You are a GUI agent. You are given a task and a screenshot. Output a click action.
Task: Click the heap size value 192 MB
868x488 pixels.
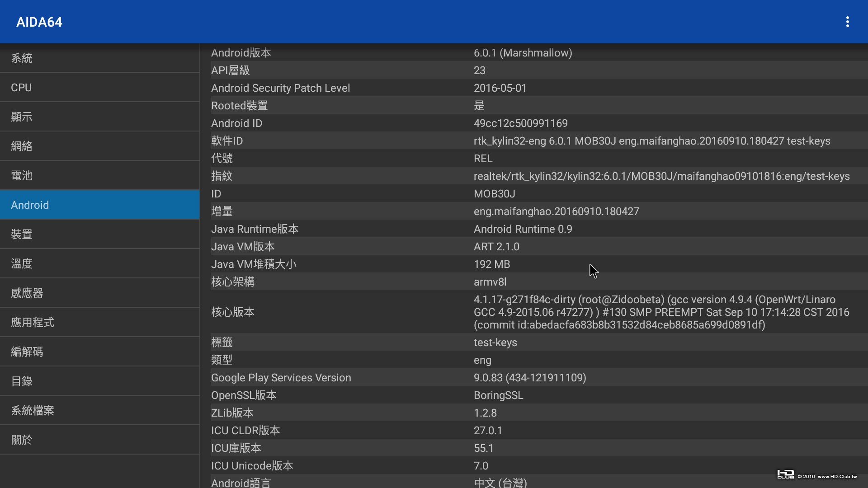(x=492, y=264)
